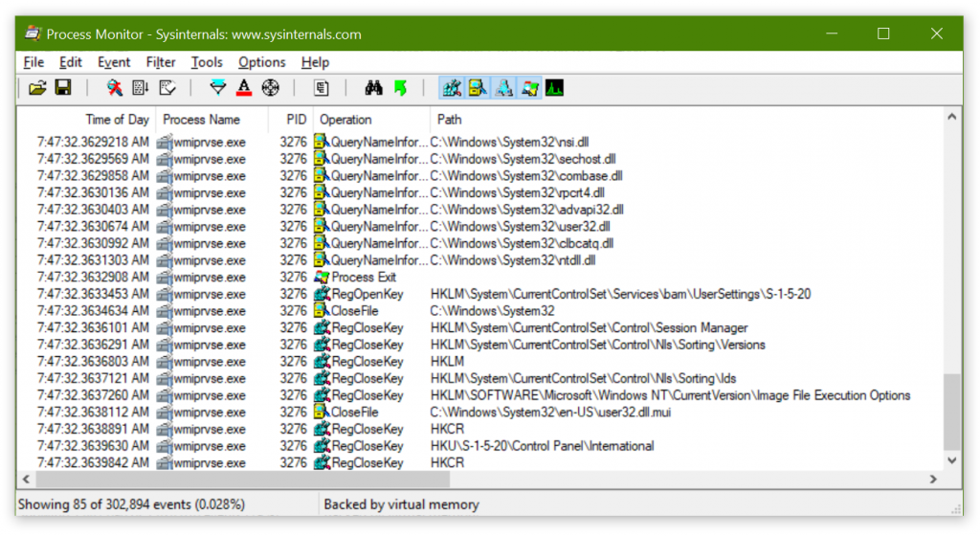Open the Filter funnel icon

217,88
